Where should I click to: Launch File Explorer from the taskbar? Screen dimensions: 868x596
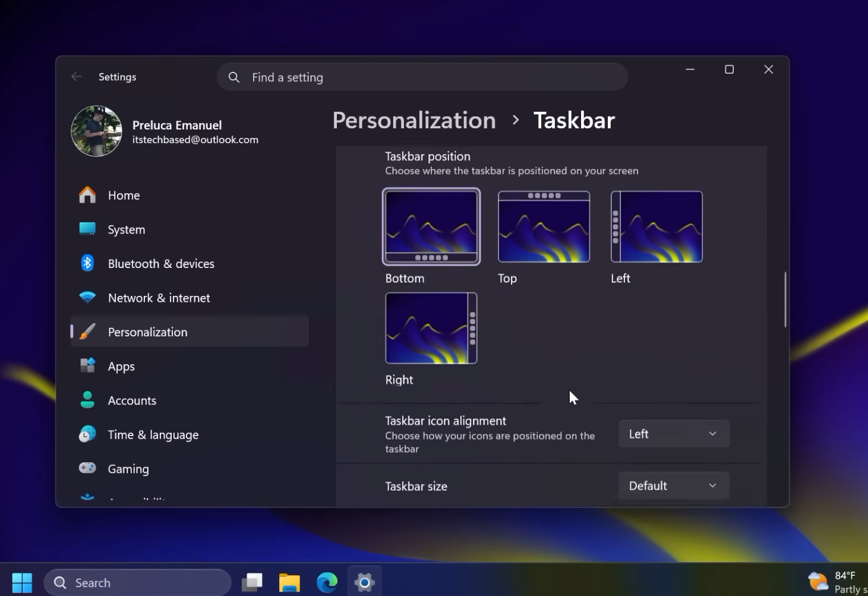click(x=289, y=582)
